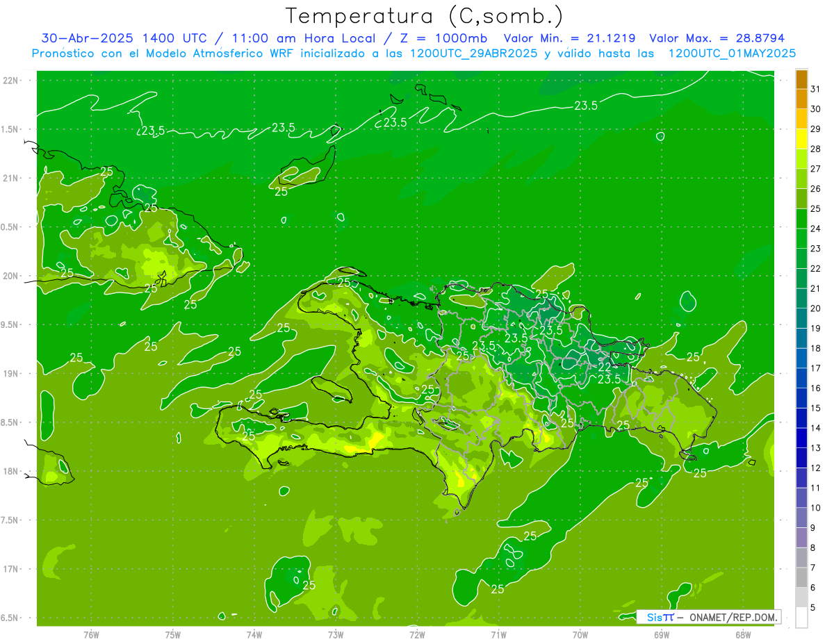Click the '22' contour label on the map
The image size is (834, 644).
pyautogui.click(x=605, y=367)
